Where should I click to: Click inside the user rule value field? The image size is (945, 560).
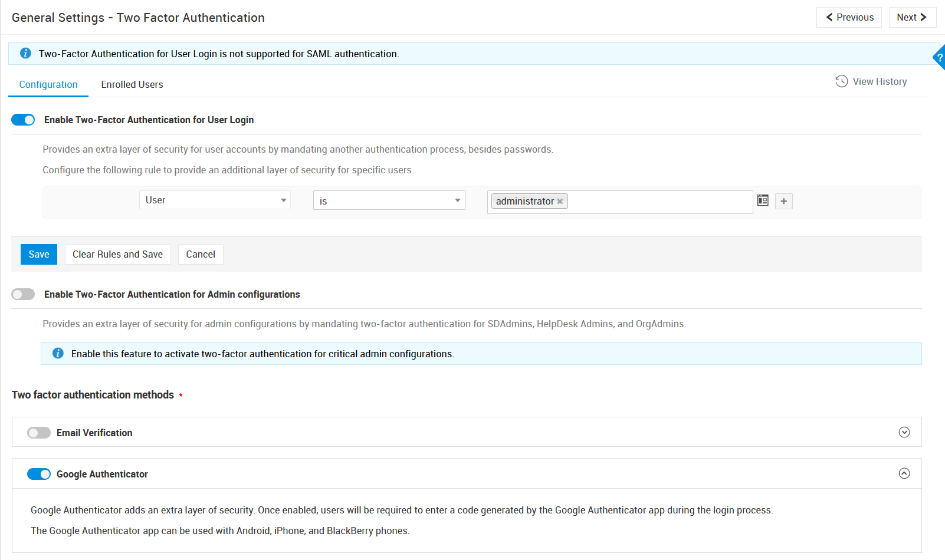click(658, 202)
